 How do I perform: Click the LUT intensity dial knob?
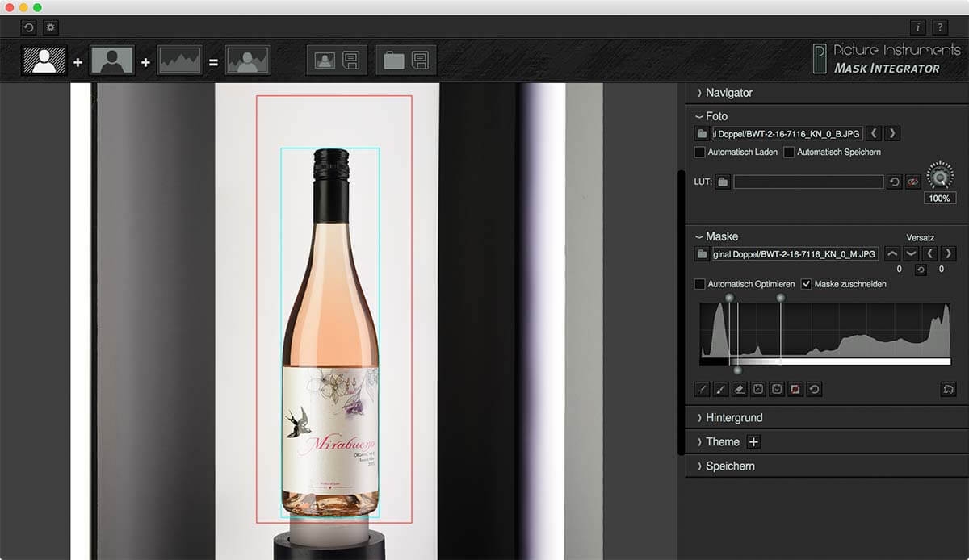(x=939, y=175)
